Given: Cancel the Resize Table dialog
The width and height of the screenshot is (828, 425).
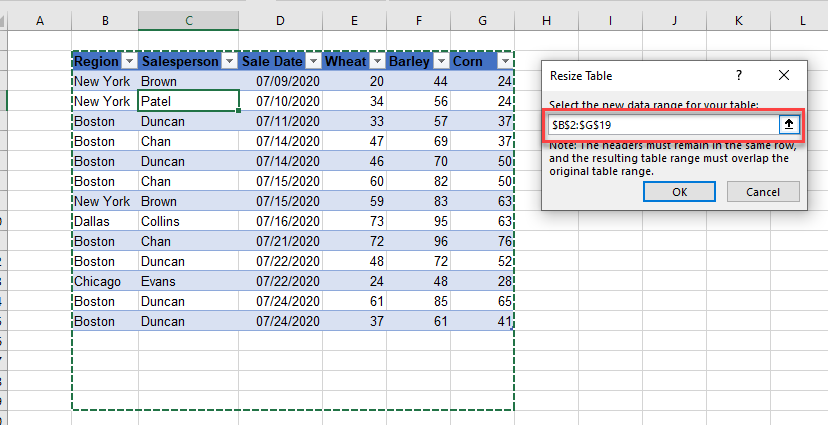Looking at the screenshot, I should click(x=764, y=192).
